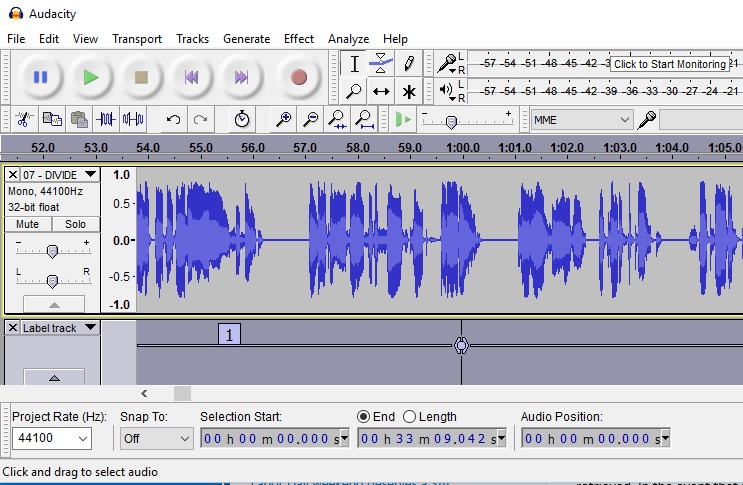
Task: Click the Silence audio selection icon
Action: coord(133,119)
